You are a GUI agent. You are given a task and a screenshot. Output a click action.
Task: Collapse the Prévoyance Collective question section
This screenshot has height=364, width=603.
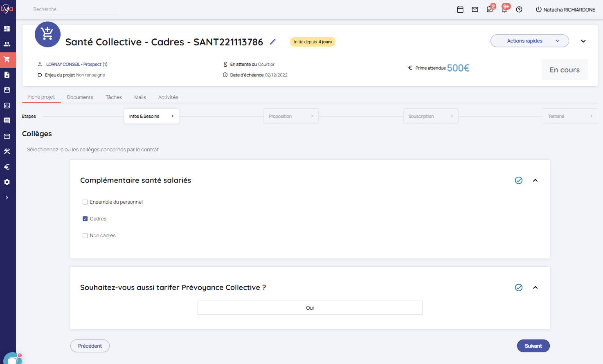[535, 288]
